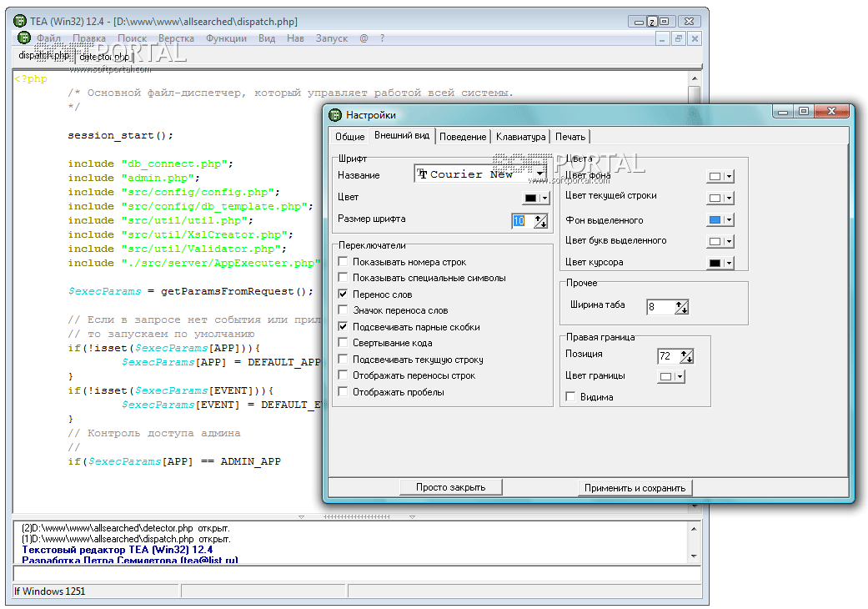Enable the Видима border checkbox
The height and width of the screenshot is (609, 868).
pyautogui.click(x=571, y=397)
